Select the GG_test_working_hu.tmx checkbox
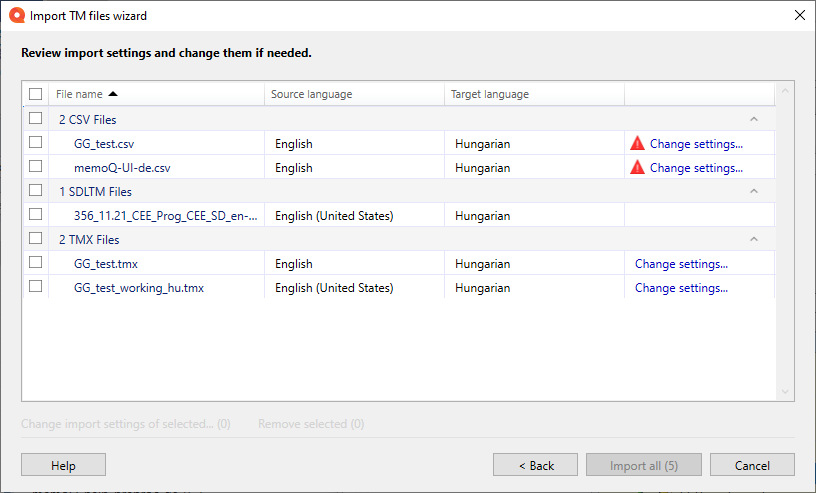Image resolution: width=816 pixels, height=493 pixels. click(x=36, y=287)
